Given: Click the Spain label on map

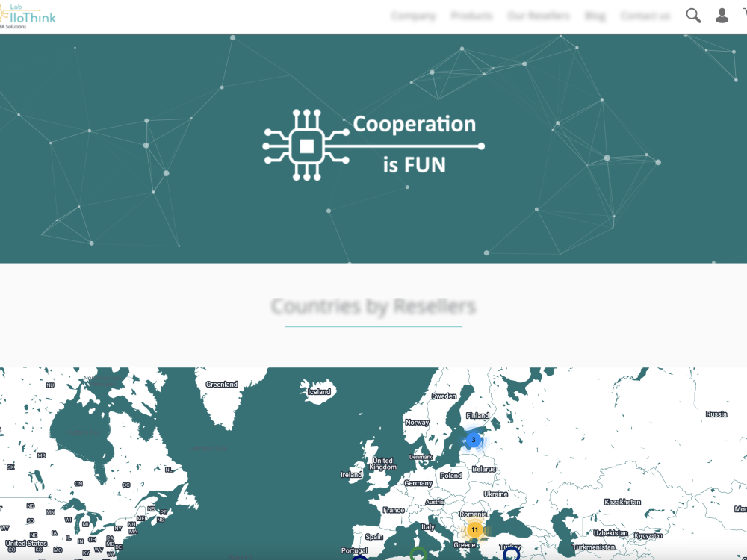Looking at the screenshot, I should pos(374,537).
